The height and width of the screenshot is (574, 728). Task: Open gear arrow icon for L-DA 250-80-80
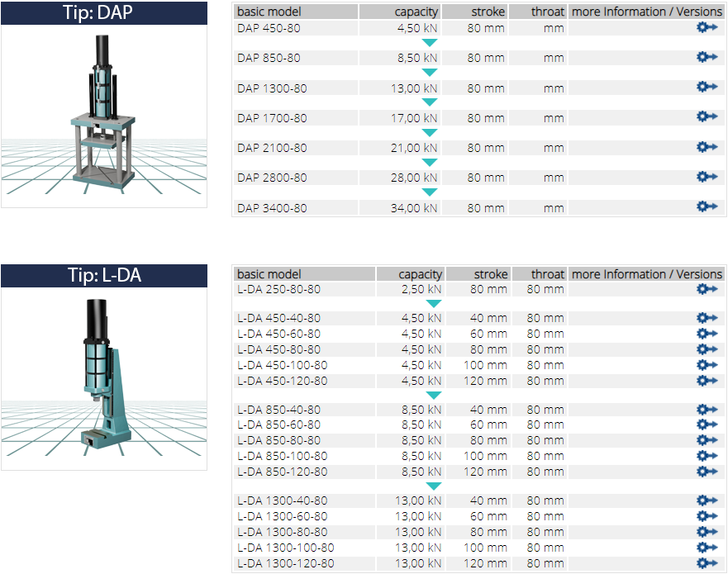point(707,289)
